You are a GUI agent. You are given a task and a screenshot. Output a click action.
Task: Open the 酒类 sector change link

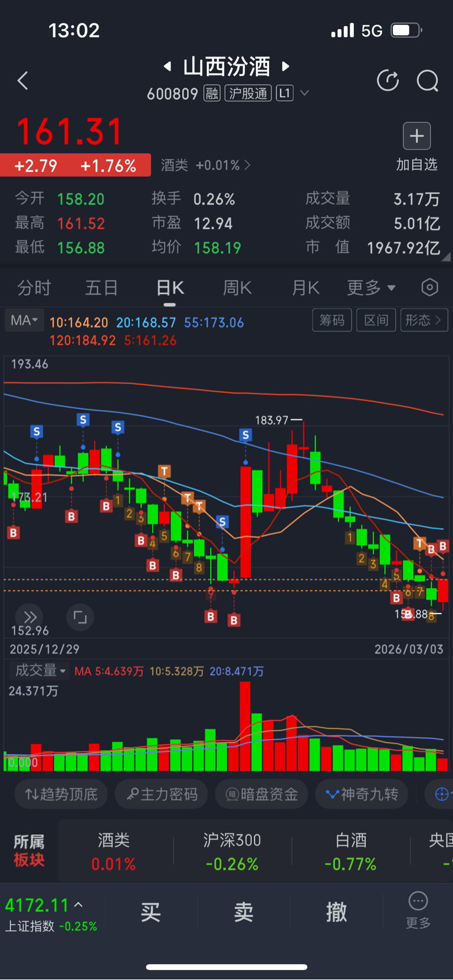click(205, 165)
